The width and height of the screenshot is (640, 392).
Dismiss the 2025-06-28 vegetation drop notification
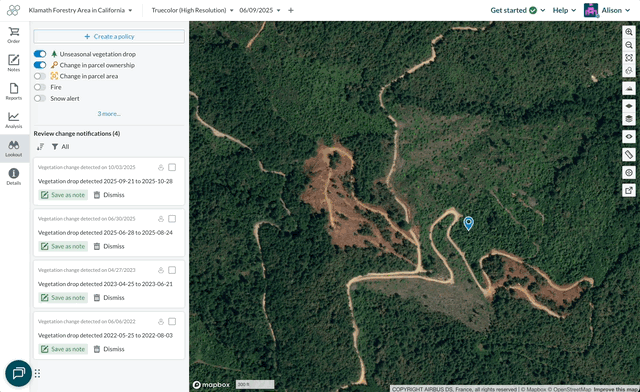(109, 246)
